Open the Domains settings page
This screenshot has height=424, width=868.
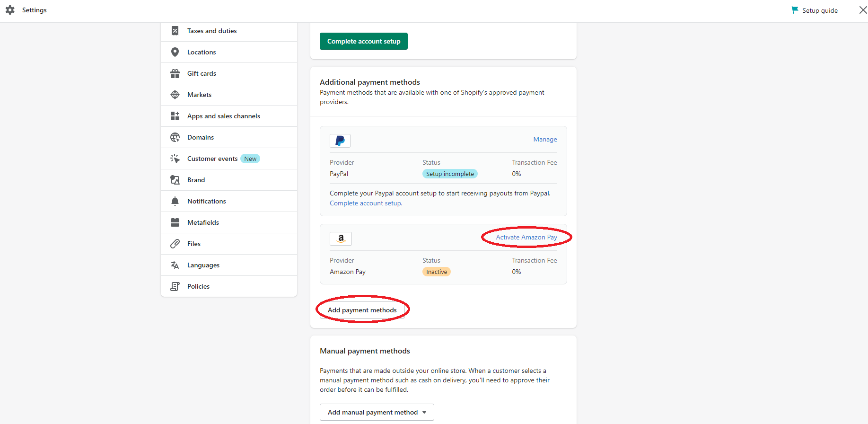pos(201,137)
